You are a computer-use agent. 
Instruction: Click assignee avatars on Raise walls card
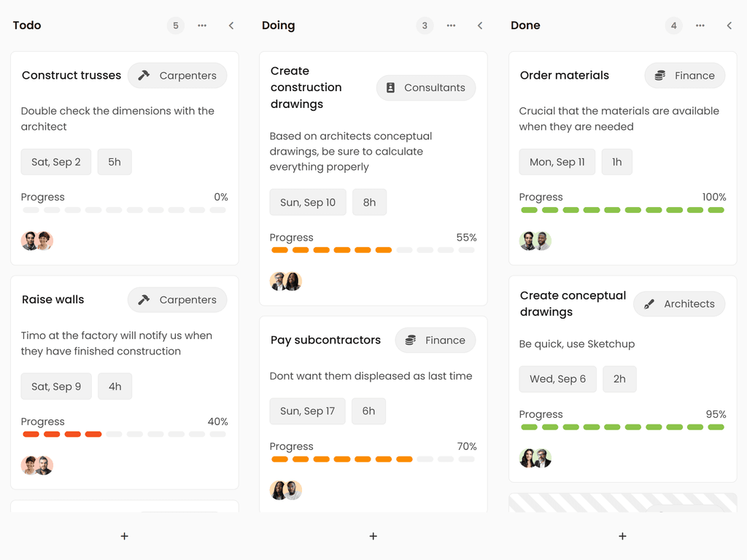pos(37,465)
